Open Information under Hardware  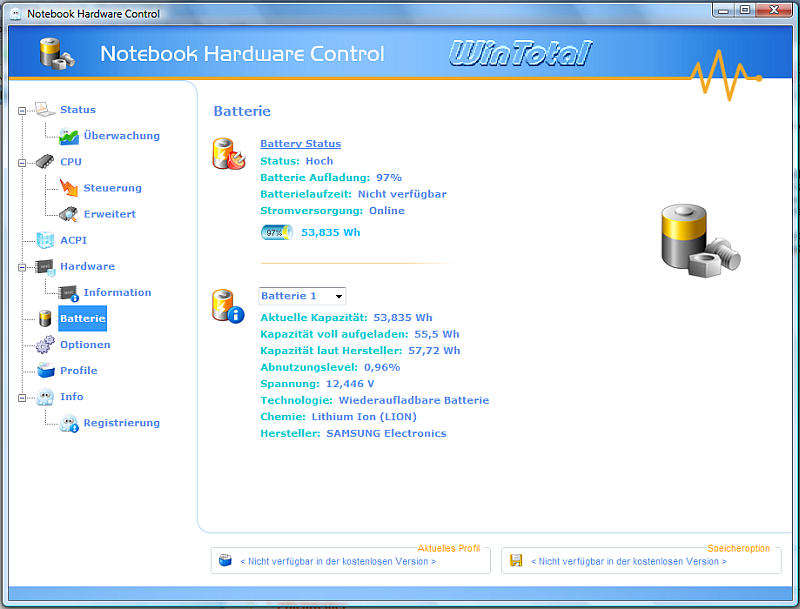117,292
